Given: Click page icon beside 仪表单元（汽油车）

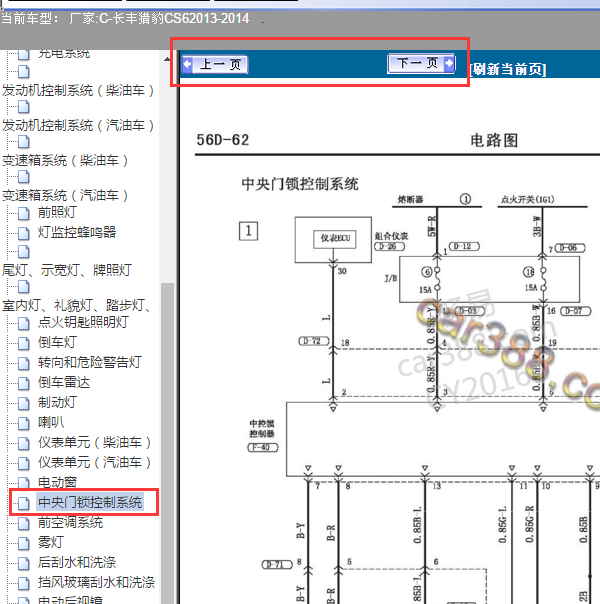Looking at the screenshot, I should click(23, 463).
